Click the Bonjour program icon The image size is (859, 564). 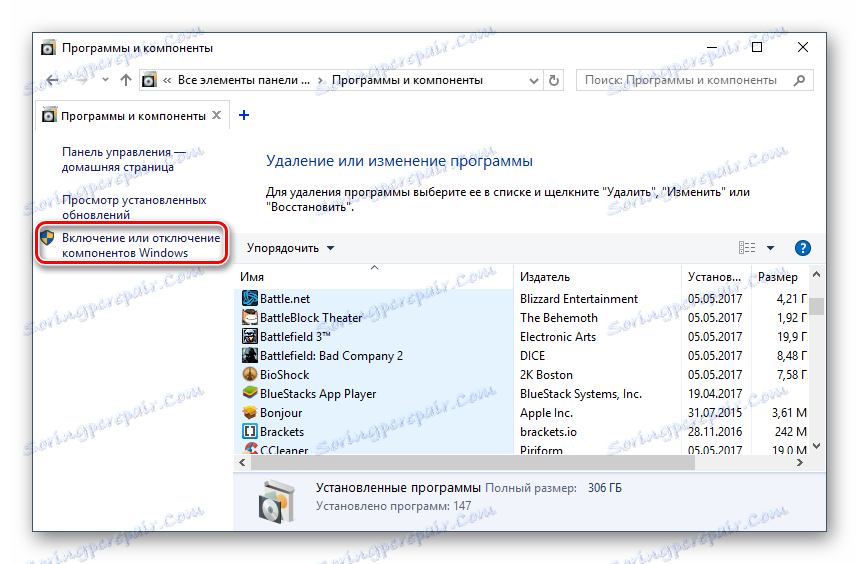tap(250, 412)
